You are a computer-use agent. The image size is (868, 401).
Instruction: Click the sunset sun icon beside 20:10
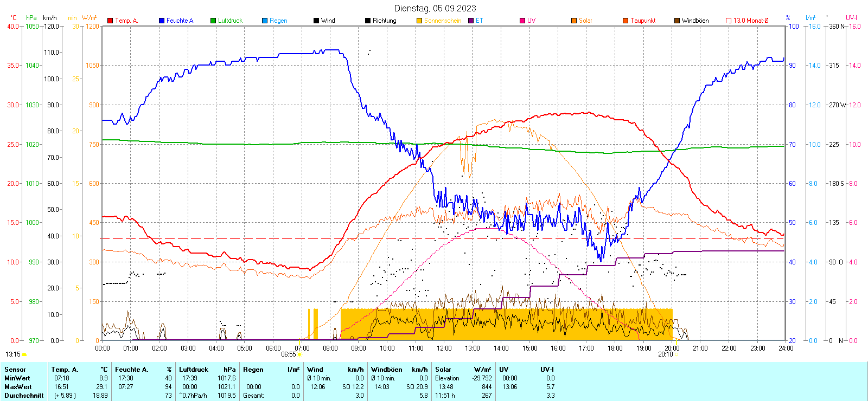(x=676, y=355)
